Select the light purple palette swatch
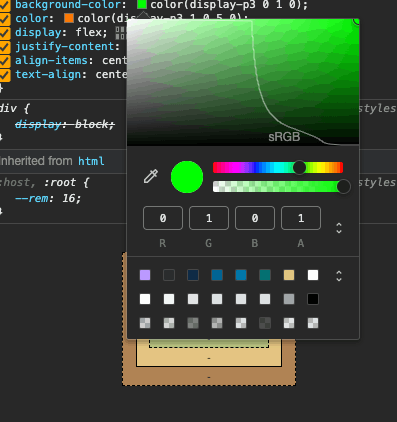Image resolution: width=397 pixels, height=422 pixels. point(145,275)
